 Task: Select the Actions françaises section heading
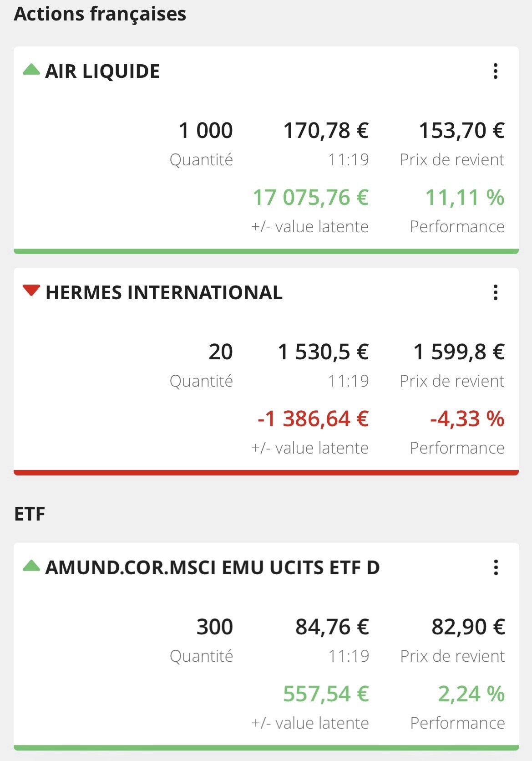click(x=100, y=14)
